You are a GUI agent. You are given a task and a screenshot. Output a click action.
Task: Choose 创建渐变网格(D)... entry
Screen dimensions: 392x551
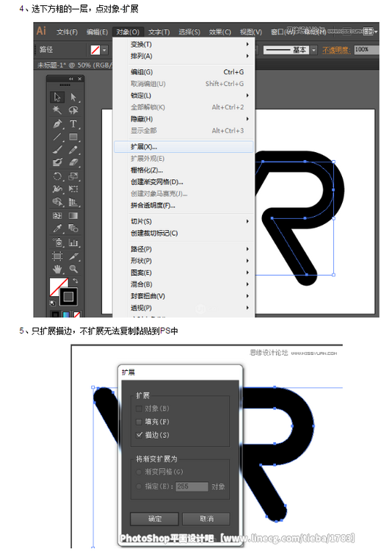point(184,182)
